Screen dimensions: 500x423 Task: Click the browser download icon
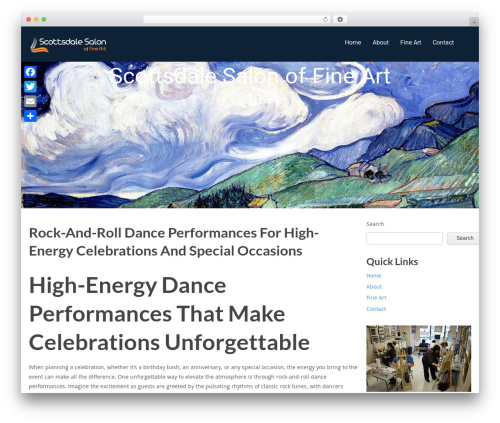340,19
